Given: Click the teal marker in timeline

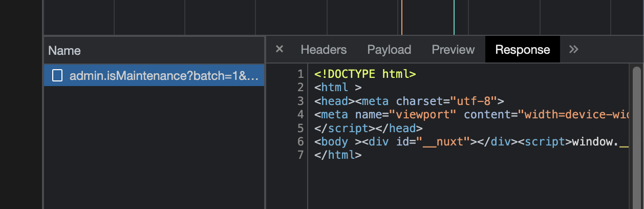Looking at the screenshot, I should (454, 17).
